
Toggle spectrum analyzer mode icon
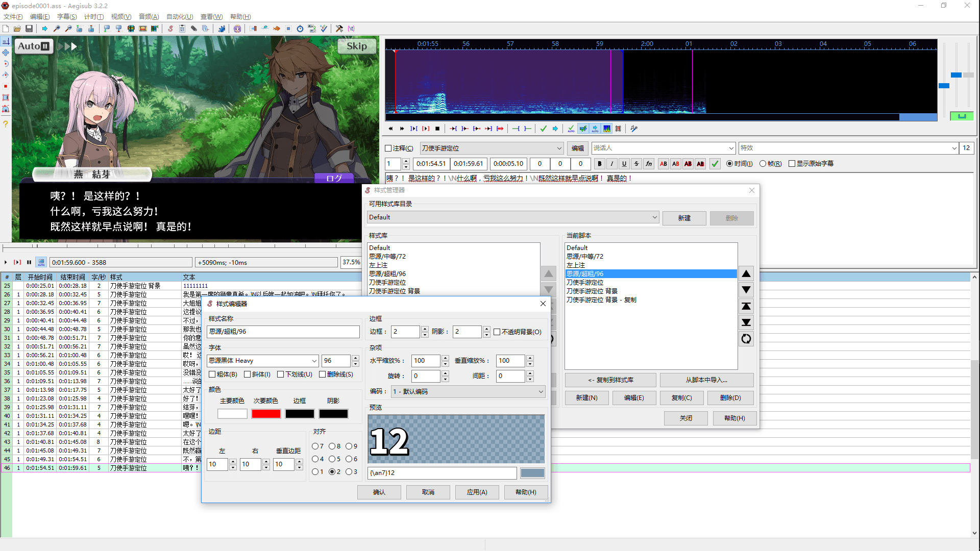pos(607,129)
